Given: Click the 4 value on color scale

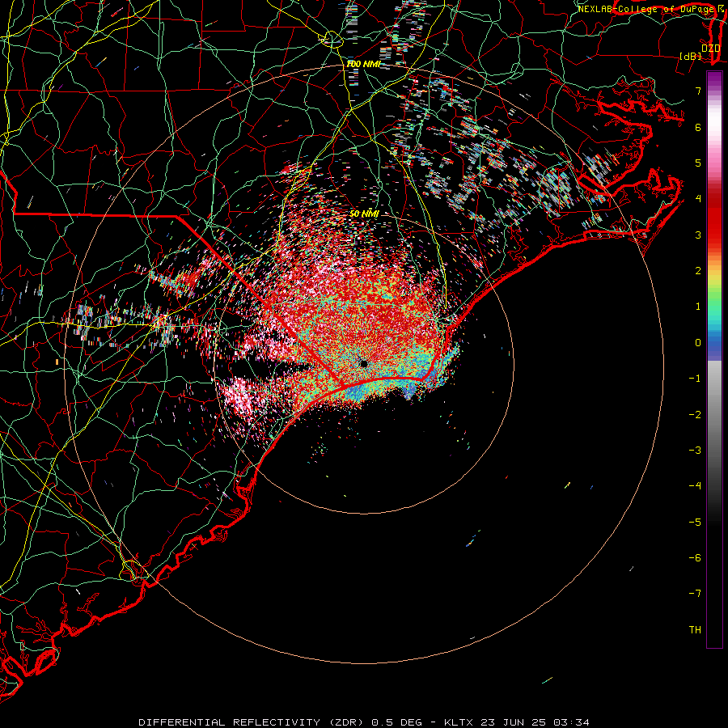Looking at the screenshot, I should click(x=698, y=199).
